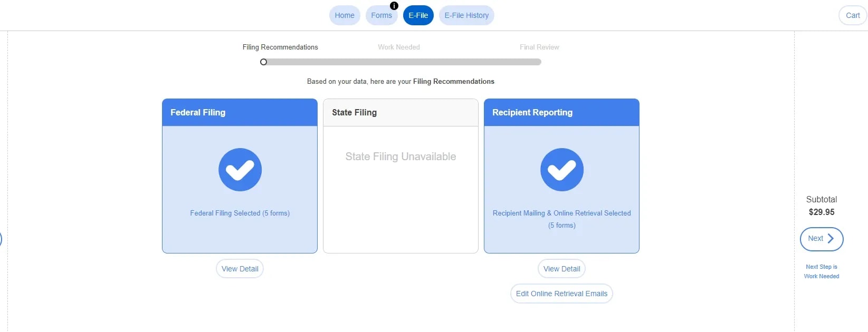Click the State Filing card header
The image size is (868, 332).
(400, 112)
